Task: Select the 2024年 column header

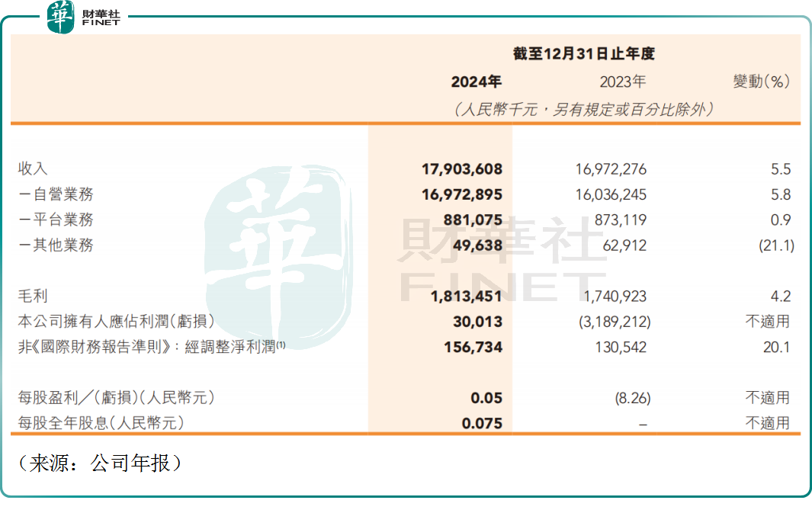Action: pos(476,82)
